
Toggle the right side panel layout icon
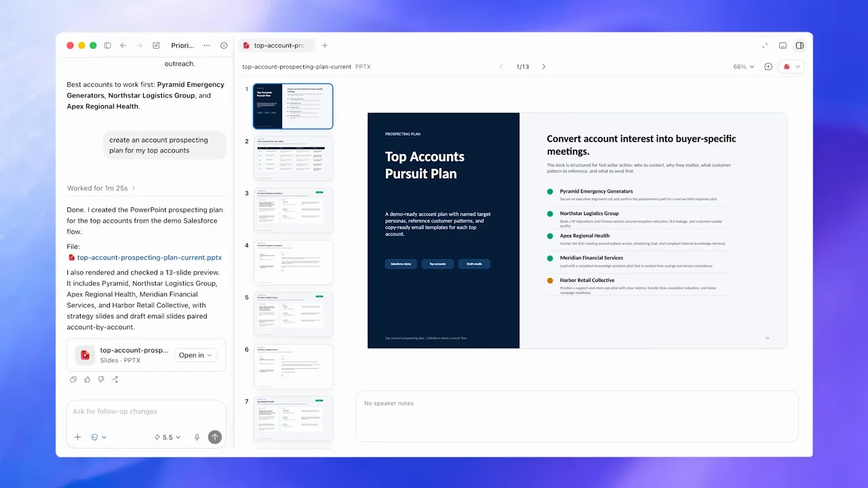(x=800, y=45)
